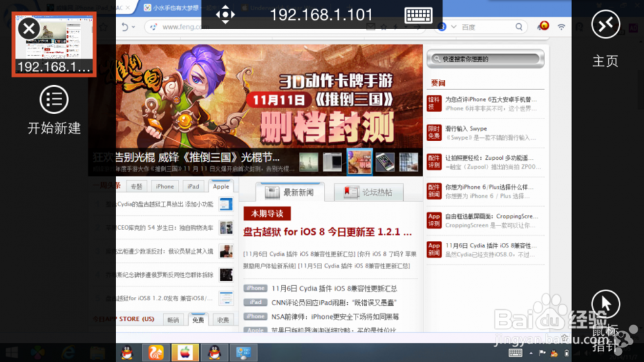Click the first QQ penguin taskbar icon
Screen dimensions: 644x362
[126, 352]
